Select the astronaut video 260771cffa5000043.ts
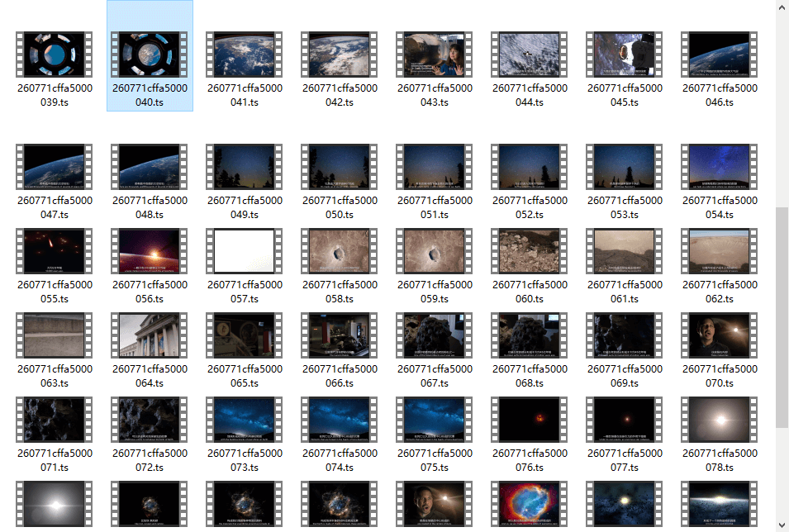 tap(435, 55)
